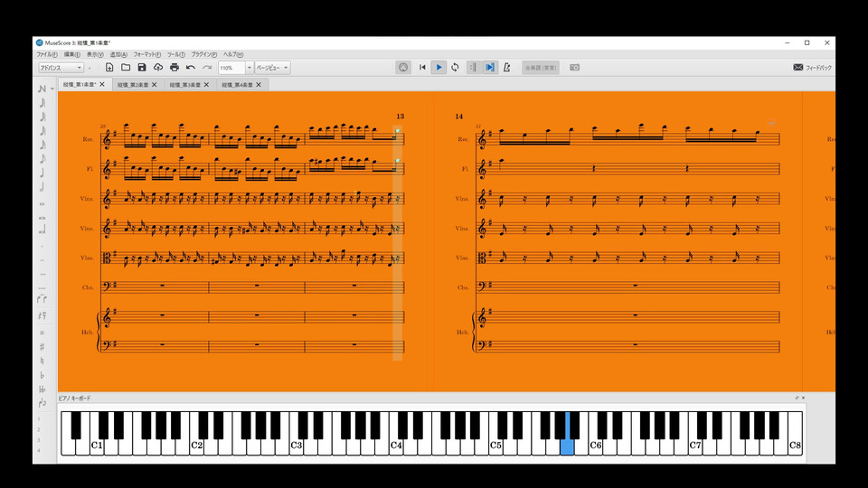Image resolution: width=868 pixels, height=488 pixels.
Task: Select voice 1
Action: (39, 419)
